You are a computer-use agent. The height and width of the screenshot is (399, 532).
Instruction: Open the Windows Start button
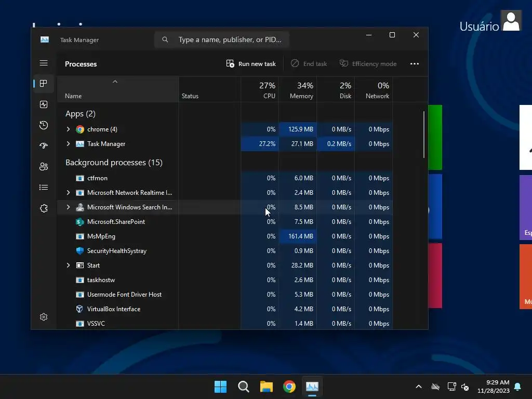click(x=220, y=387)
